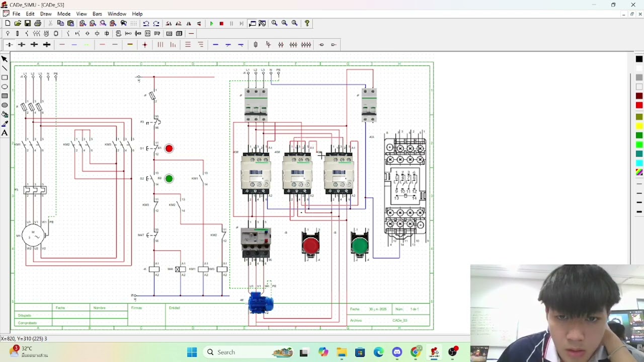Toggle the dotted grid display icon
The height and width of the screenshot is (362, 644).
tap(133, 24)
